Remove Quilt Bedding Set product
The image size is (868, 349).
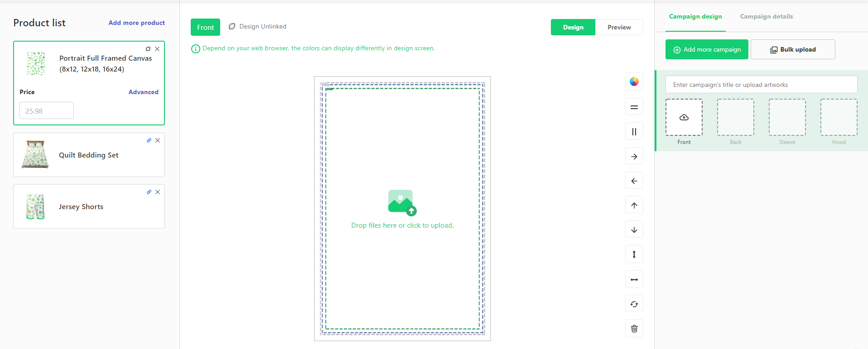[158, 140]
